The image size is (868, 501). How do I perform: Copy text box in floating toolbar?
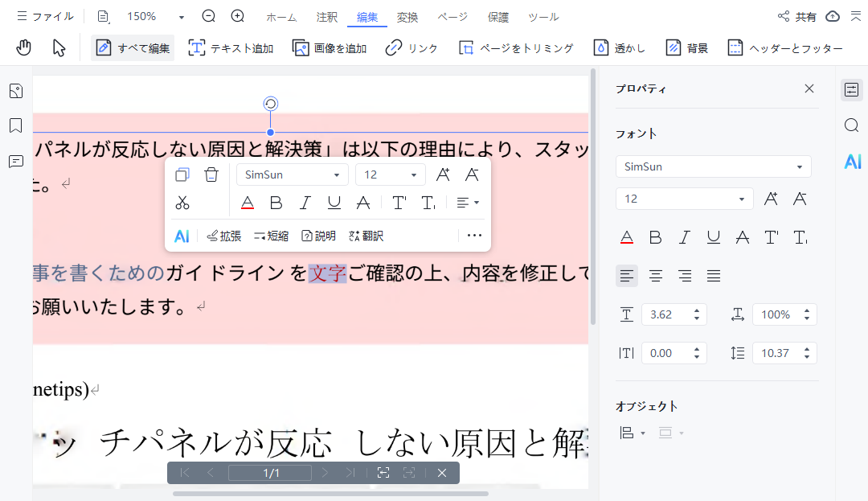coord(182,175)
